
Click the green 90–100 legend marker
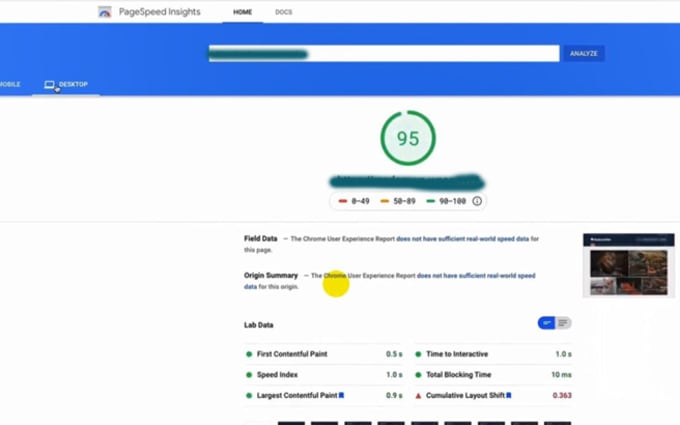(x=430, y=201)
